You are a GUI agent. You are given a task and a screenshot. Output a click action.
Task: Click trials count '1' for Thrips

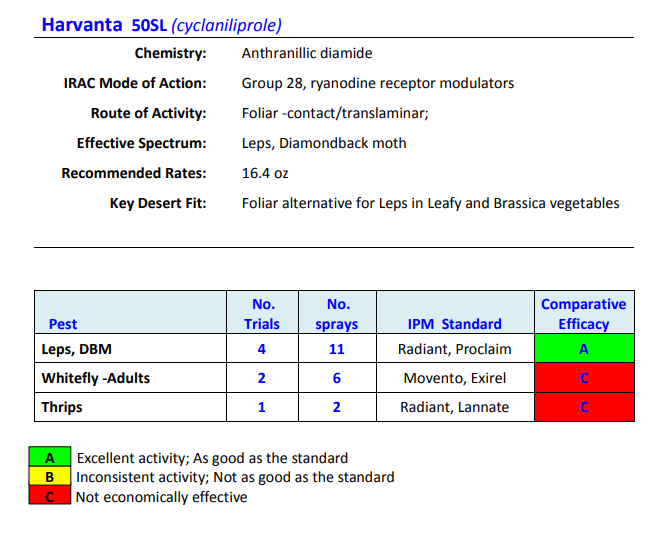(262, 407)
